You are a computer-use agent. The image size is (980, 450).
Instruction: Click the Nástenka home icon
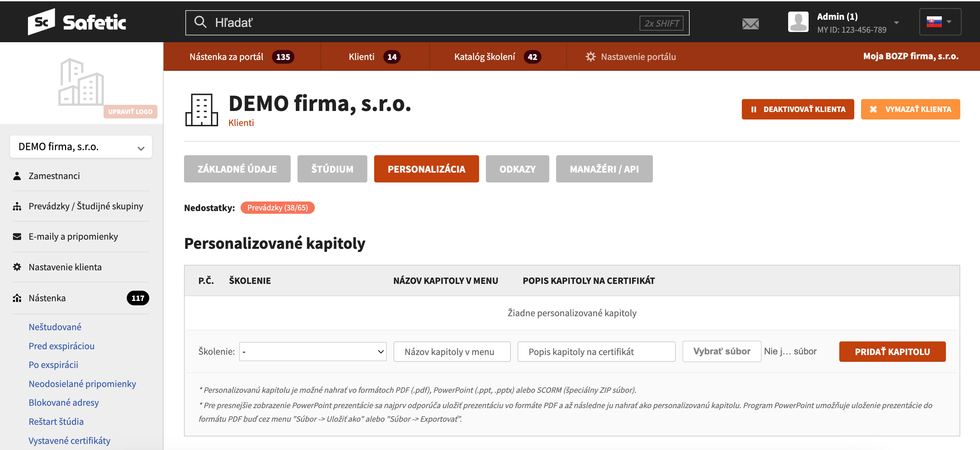17,298
